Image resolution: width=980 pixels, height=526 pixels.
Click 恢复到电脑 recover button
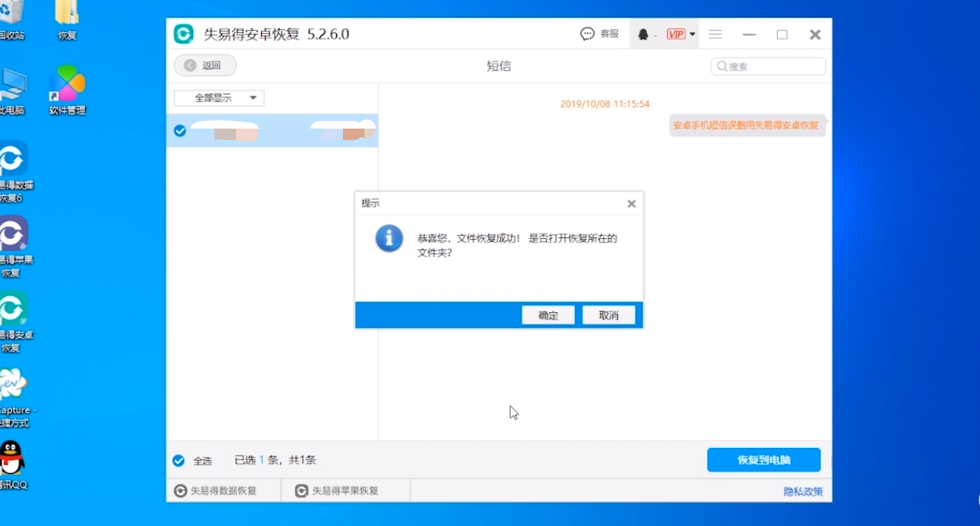(x=764, y=460)
